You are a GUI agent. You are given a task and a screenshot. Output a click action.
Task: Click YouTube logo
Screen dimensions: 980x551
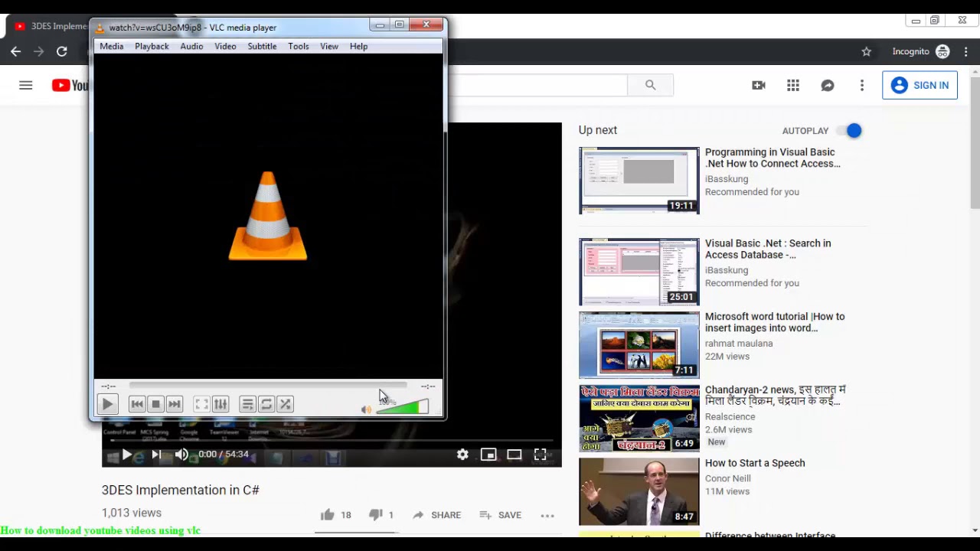[70, 85]
